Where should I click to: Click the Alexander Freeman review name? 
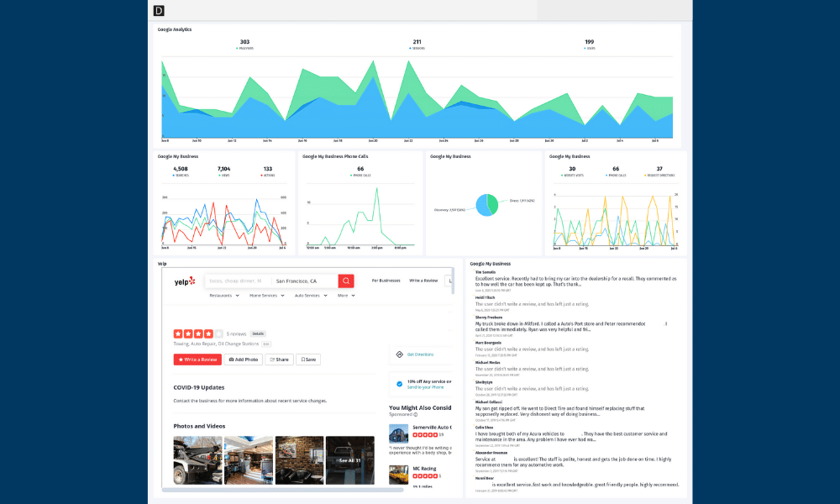(491, 453)
